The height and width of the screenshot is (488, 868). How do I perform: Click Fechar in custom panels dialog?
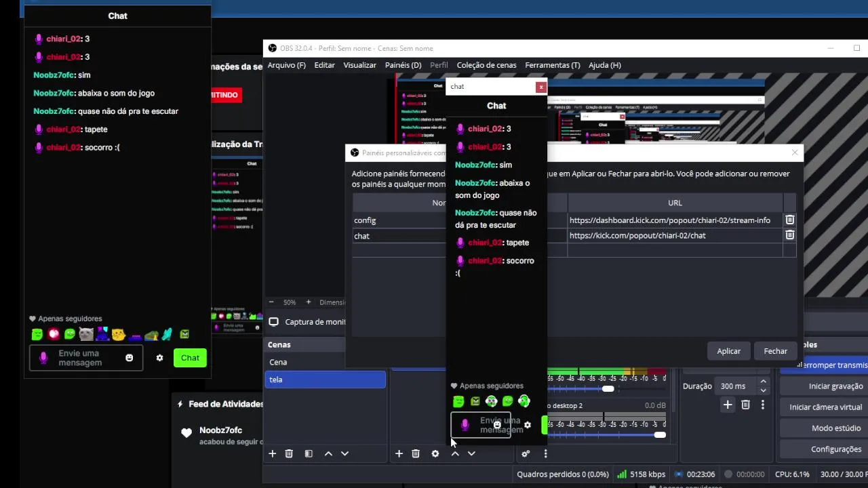pos(775,351)
